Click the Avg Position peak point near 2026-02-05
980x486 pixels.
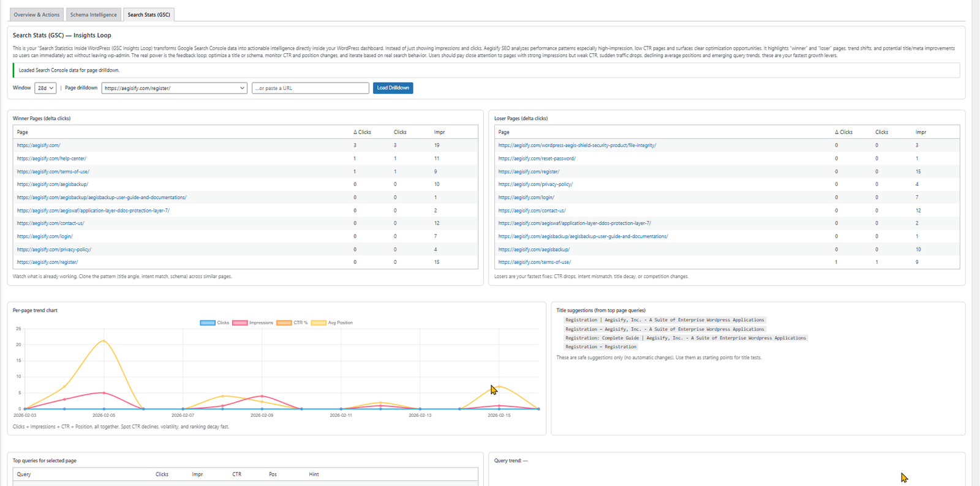pos(104,340)
